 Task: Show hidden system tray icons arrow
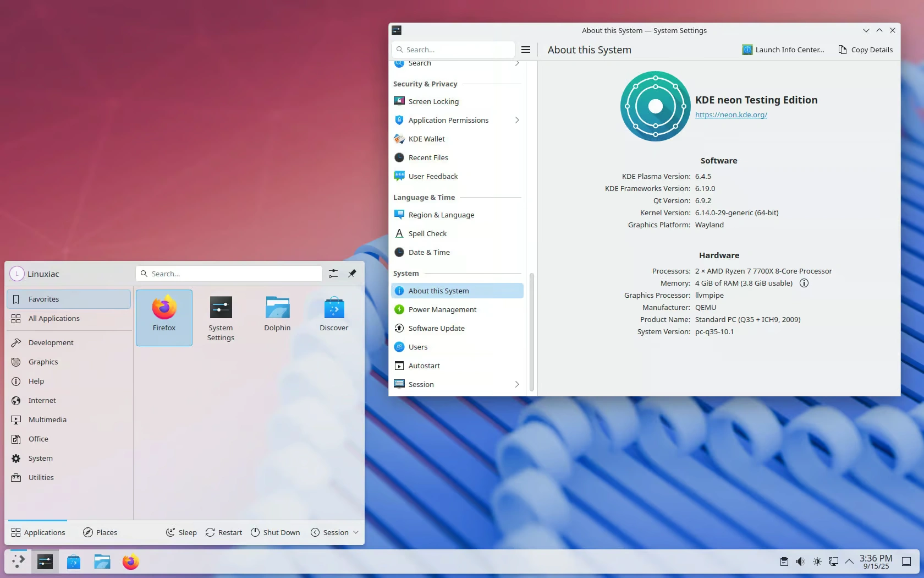849,561
